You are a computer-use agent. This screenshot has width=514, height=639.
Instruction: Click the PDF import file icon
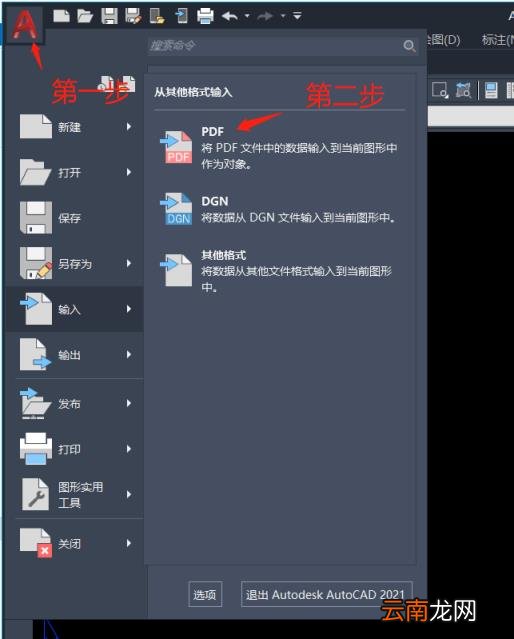pos(176,147)
